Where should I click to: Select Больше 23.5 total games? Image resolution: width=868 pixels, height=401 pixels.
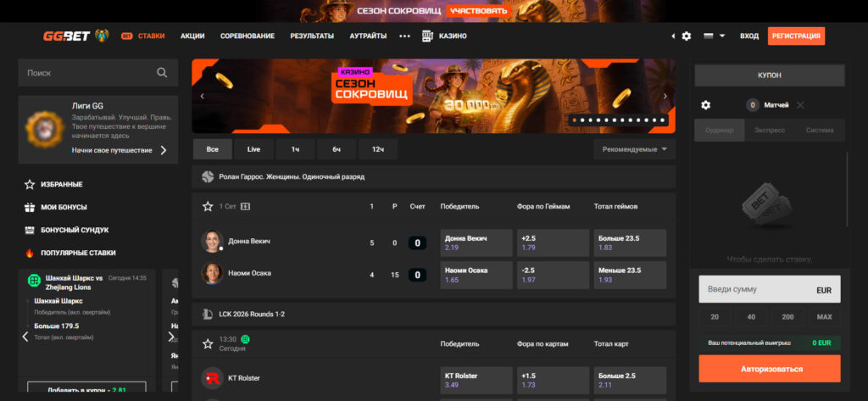tap(630, 242)
